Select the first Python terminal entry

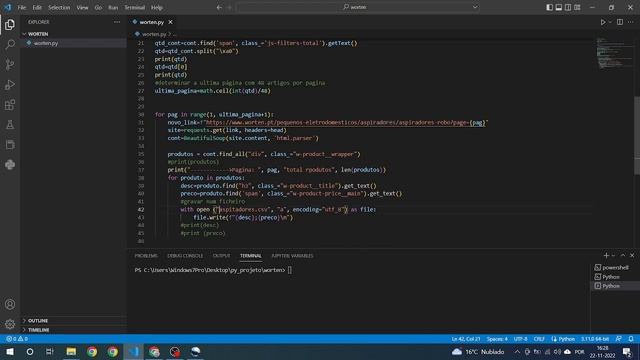click(615, 277)
